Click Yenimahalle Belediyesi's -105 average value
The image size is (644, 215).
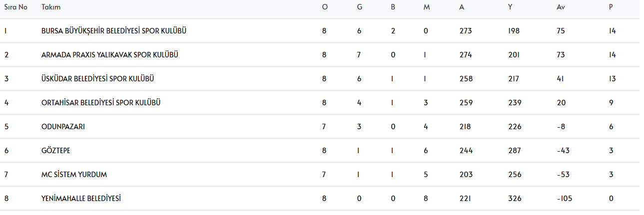point(564,199)
